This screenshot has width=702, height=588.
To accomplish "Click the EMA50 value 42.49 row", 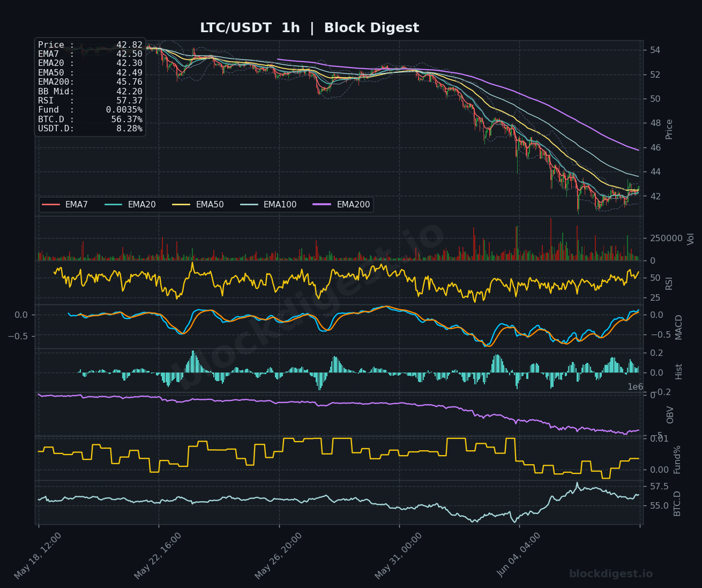I will pyautogui.click(x=90, y=73).
